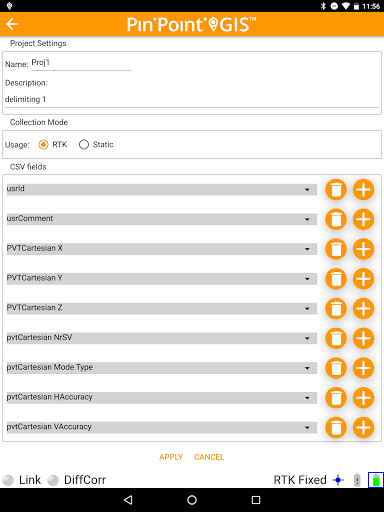The image size is (384, 512).
Task: Expand the PVTCartesian Z dropdown
Action: (162, 308)
